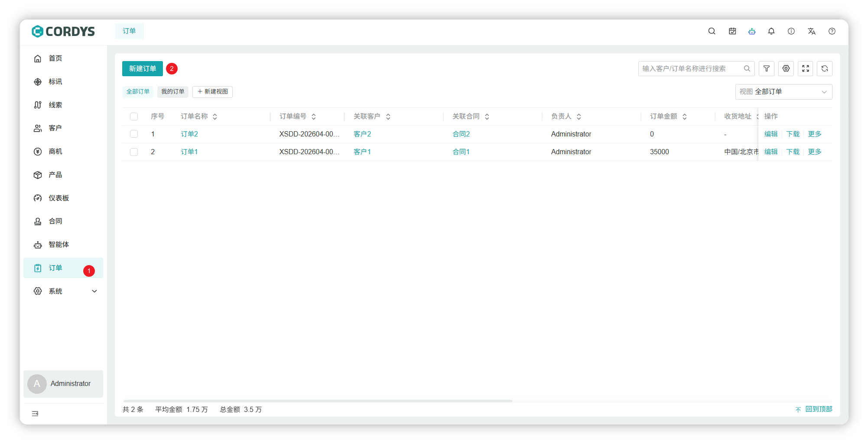Open 合同 in the sidebar
This screenshot has height=444, width=868.
pos(55,221)
